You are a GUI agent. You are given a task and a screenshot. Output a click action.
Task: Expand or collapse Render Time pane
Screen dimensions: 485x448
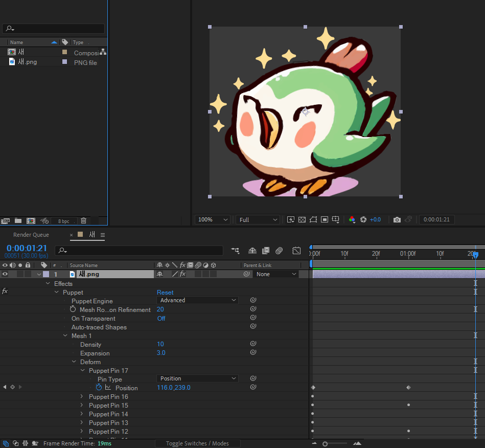35,443
